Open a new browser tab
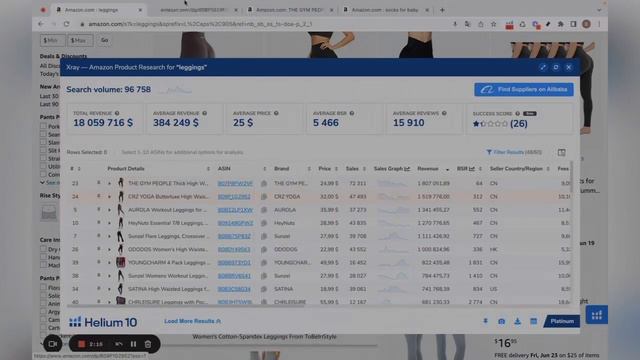Image resolution: width=640 pixels, height=360 pixels. click(x=442, y=10)
